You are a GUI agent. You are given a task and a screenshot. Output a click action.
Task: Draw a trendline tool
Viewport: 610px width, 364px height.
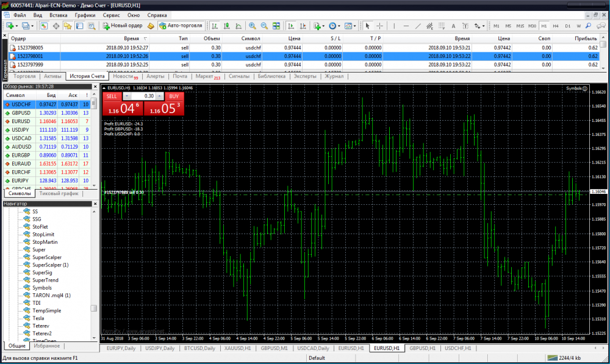[418, 26]
